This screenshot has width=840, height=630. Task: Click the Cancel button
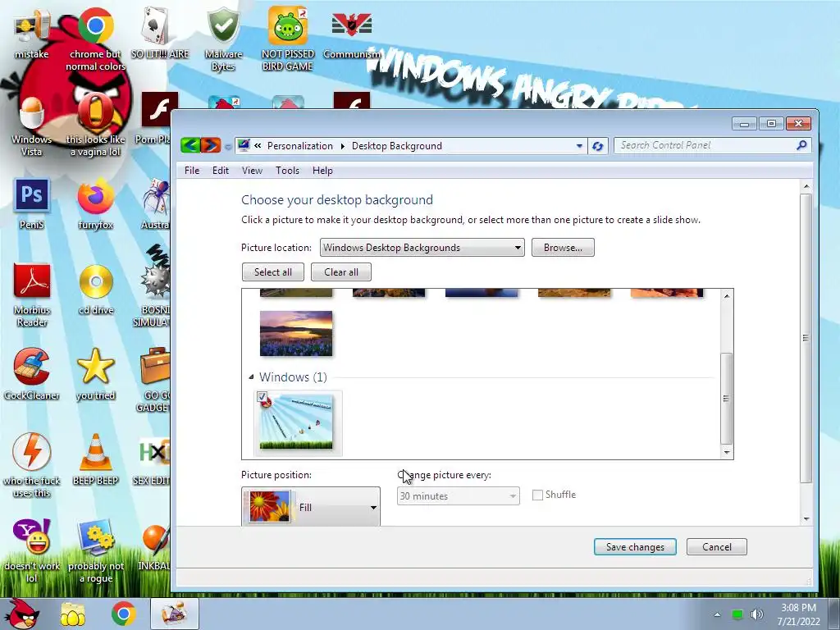716,547
